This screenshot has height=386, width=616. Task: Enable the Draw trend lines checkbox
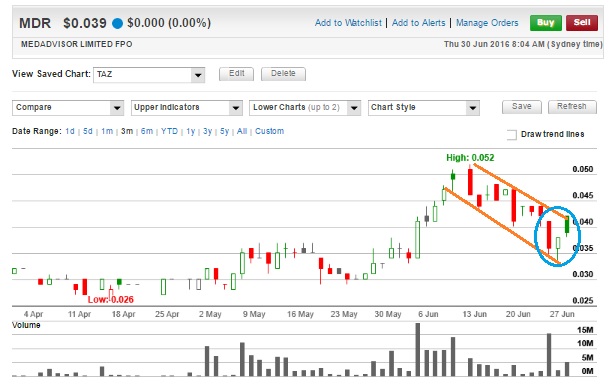pyautogui.click(x=512, y=135)
